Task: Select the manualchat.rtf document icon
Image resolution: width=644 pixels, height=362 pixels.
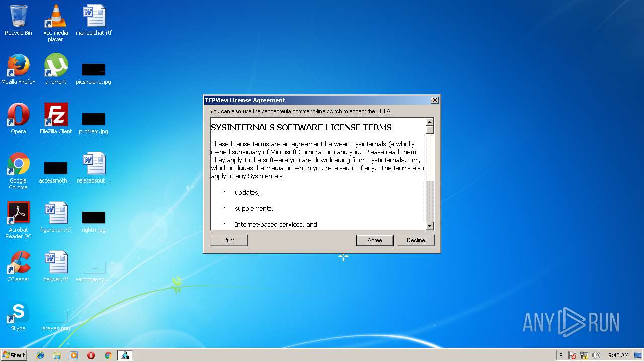Action: 94,20
